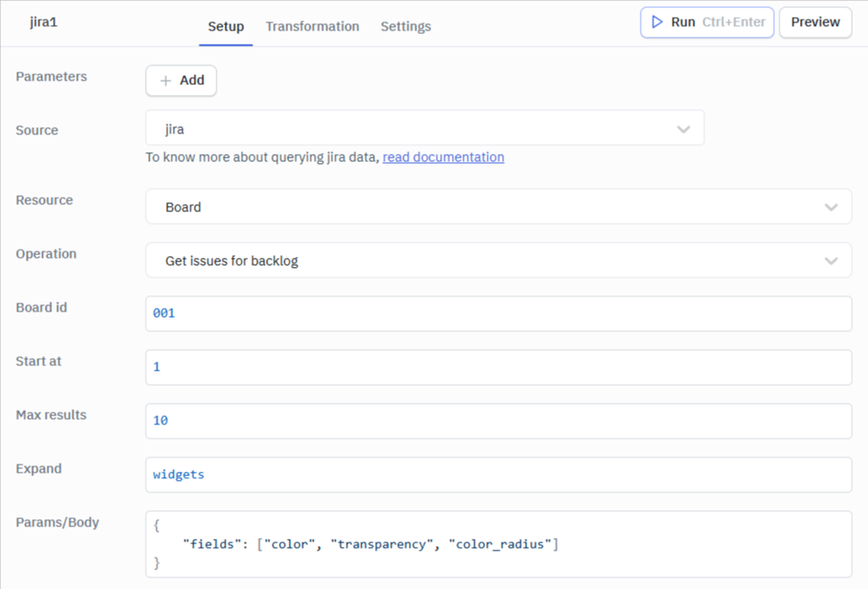The image size is (868, 589).
Task: Open the read documentation link
Action: point(444,158)
